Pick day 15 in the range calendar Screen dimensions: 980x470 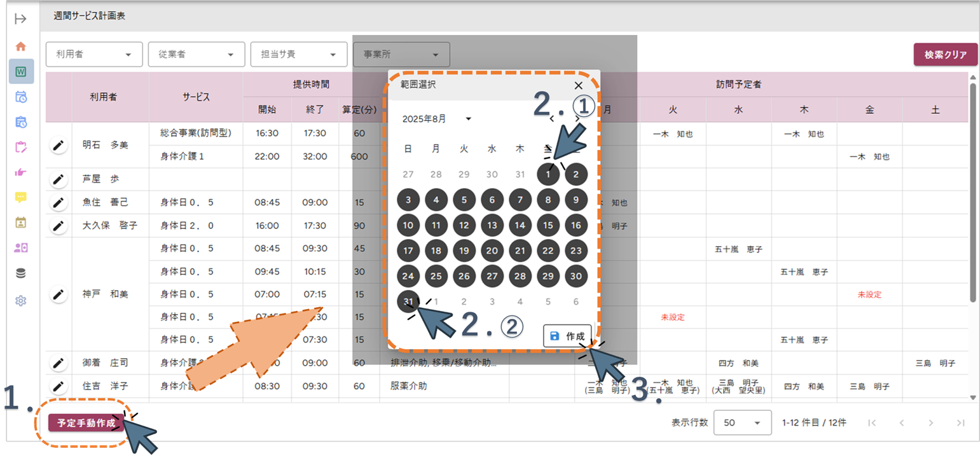click(x=548, y=225)
